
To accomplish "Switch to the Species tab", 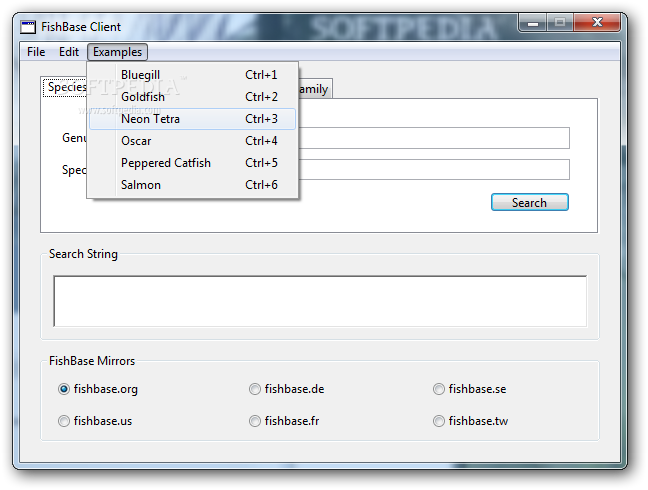I will (x=65, y=87).
